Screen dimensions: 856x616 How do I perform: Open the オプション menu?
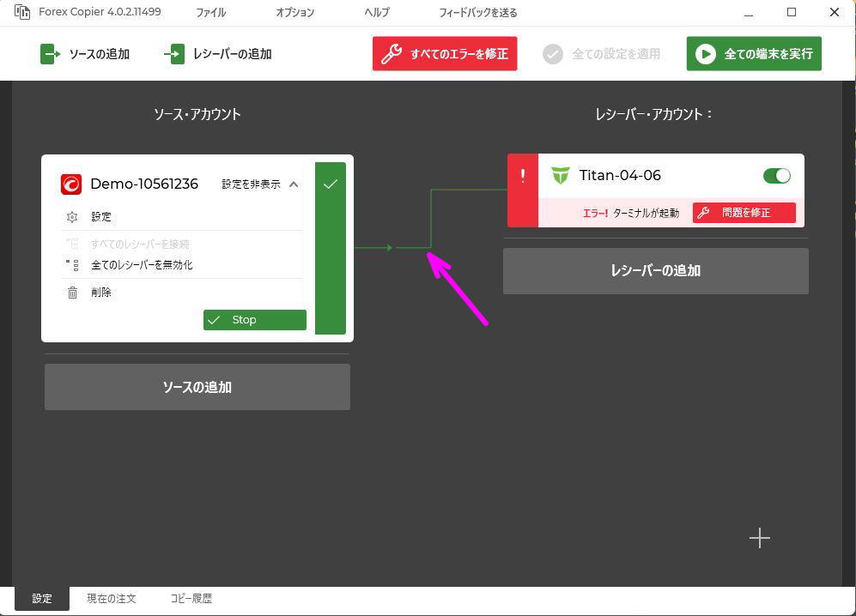[294, 12]
